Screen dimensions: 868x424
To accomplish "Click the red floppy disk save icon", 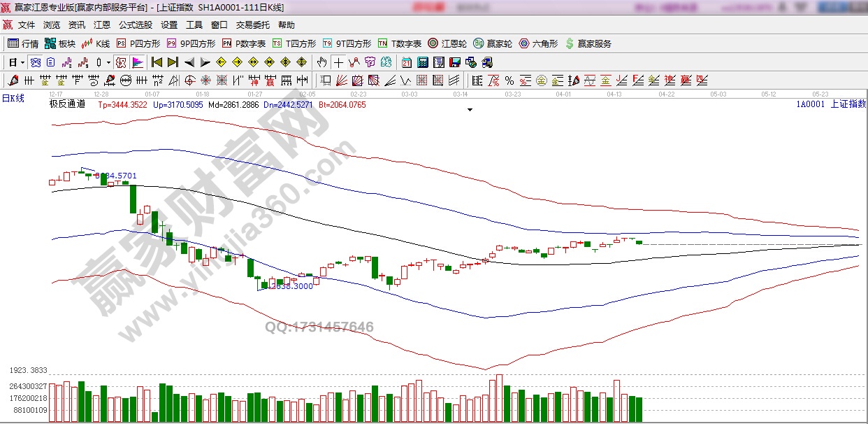I will coord(456,62).
